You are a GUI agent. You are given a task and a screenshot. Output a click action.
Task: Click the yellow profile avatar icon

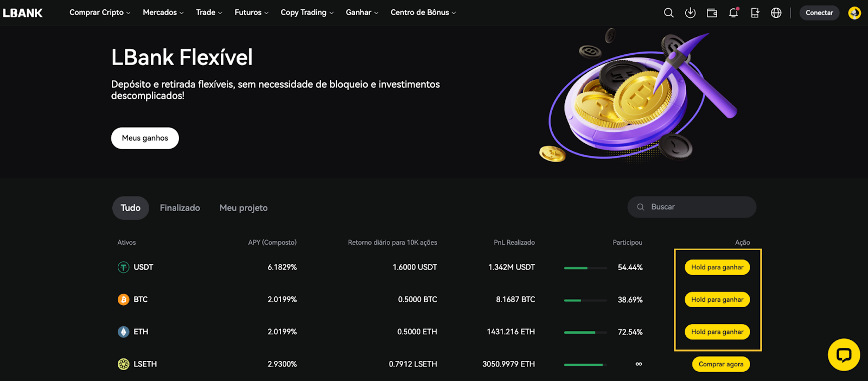[x=854, y=12]
